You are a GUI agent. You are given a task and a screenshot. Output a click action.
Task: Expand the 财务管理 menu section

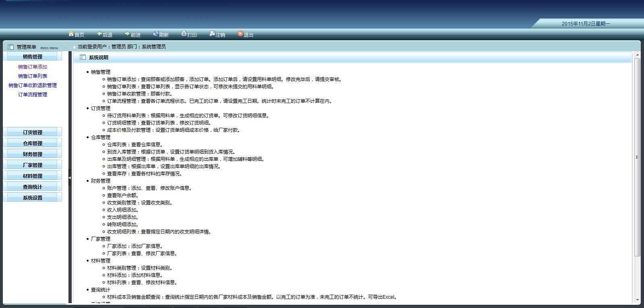pyautogui.click(x=33, y=154)
